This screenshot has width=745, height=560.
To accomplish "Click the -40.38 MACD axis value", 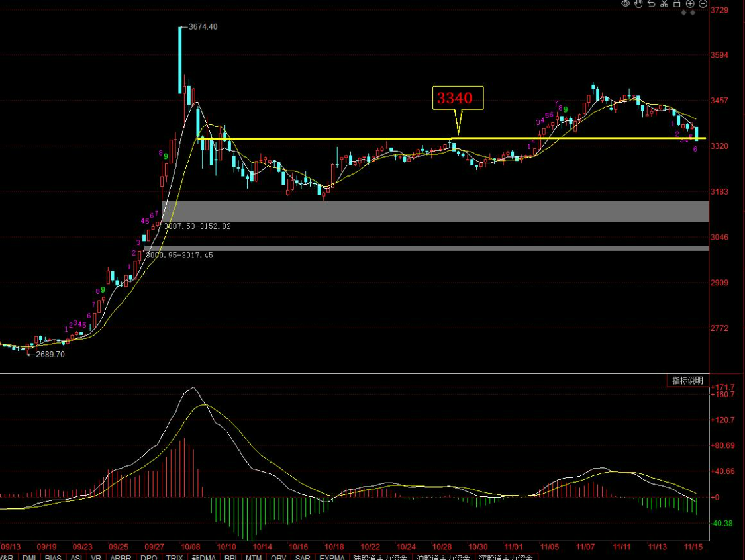I will coord(722,524).
